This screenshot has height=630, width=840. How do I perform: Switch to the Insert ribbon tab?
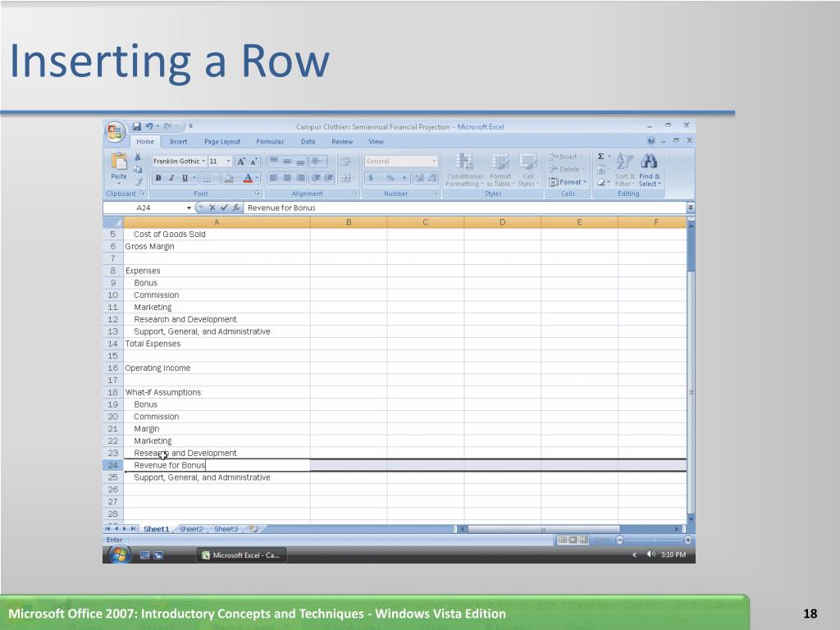[x=178, y=141]
